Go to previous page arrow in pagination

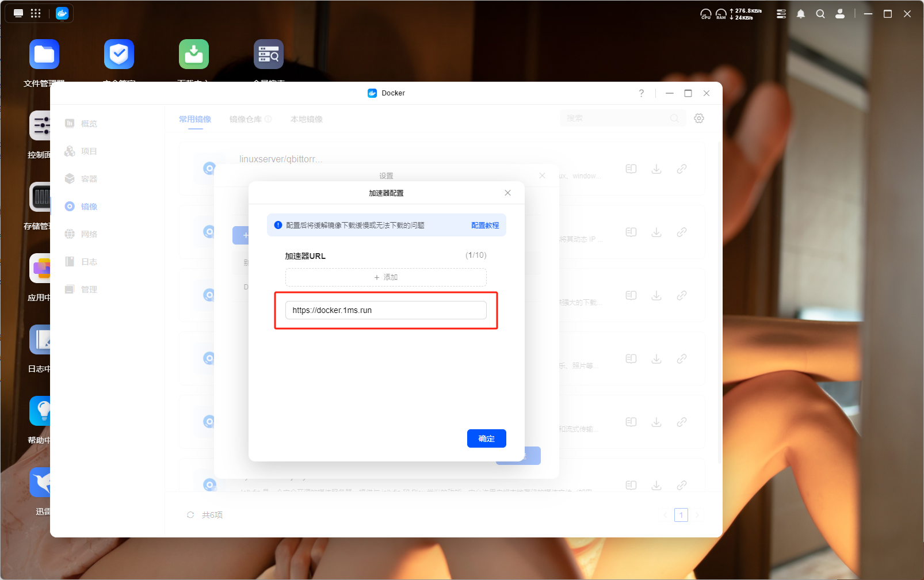click(665, 515)
